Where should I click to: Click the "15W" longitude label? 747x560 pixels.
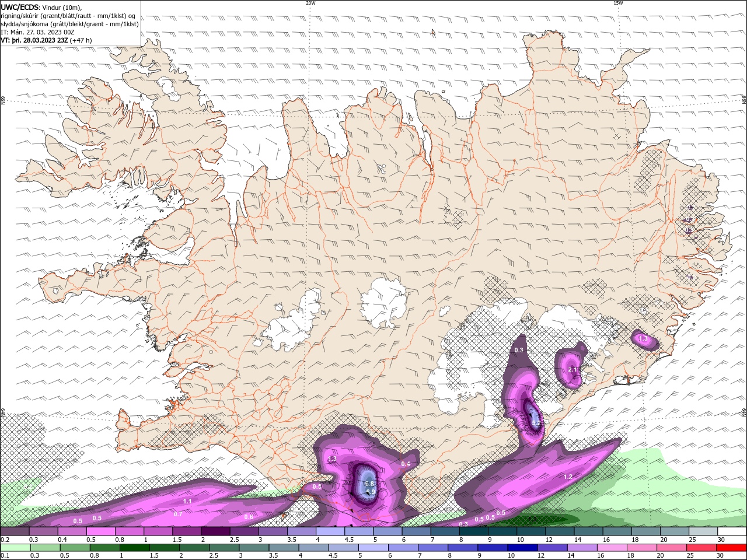click(618, 3)
